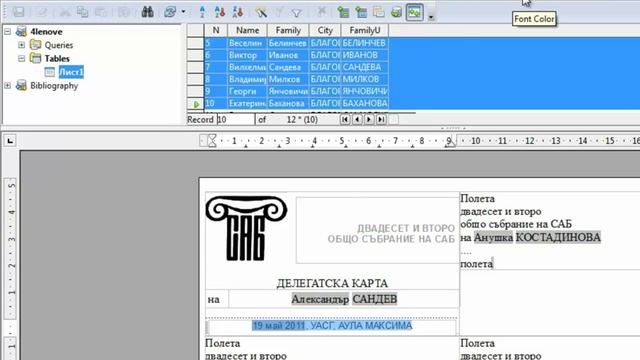The image size is (640, 360).
Task: Click the cell 'Баханова'
Action: (x=288, y=103)
